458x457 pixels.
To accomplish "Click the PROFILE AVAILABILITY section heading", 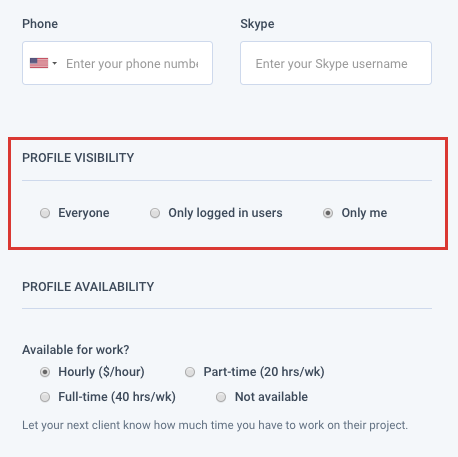I will pyautogui.click(x=88, y=287).
